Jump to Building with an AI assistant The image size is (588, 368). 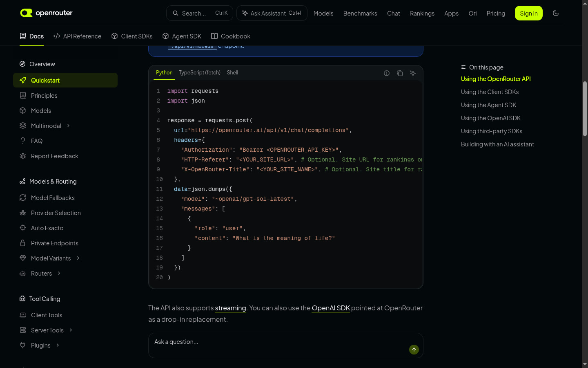(497, 144)
